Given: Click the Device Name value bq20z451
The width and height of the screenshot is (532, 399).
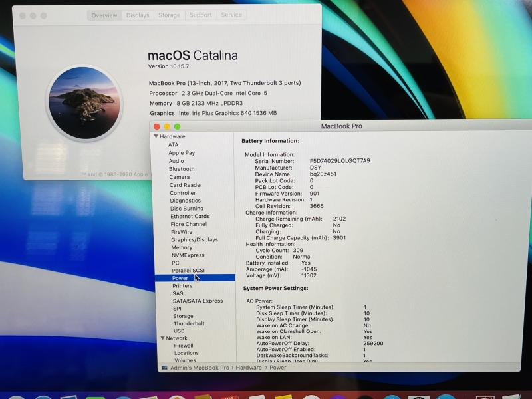Looking at the screenshot, I should [x=323, y=174].
